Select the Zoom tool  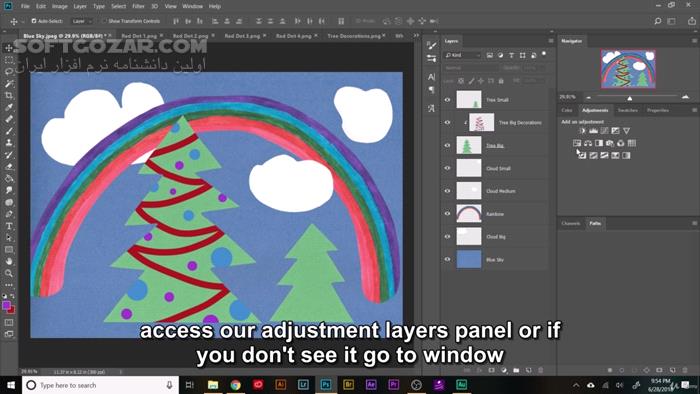[x=9, y=273]
